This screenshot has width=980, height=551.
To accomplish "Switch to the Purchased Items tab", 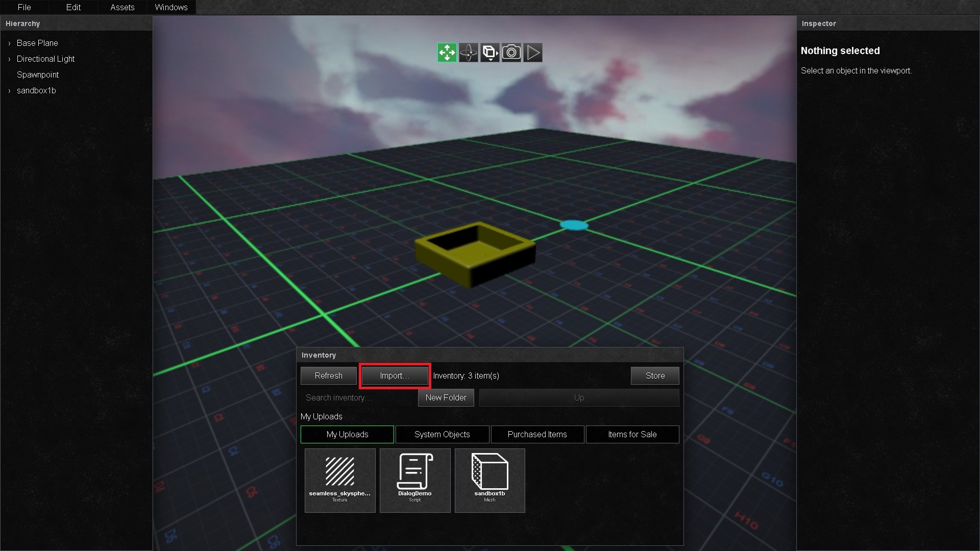I will point(537,434).
